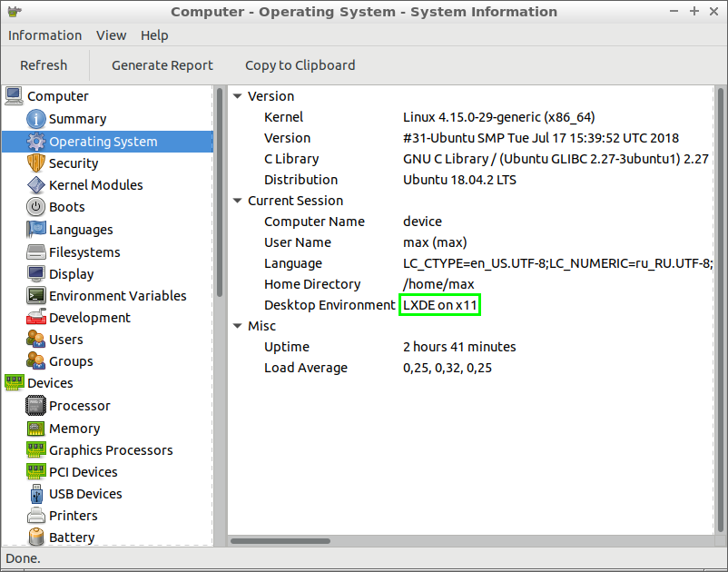Click the details pane horizontal scrollbar
Screen dimensions: 728x572
(280, 541)
